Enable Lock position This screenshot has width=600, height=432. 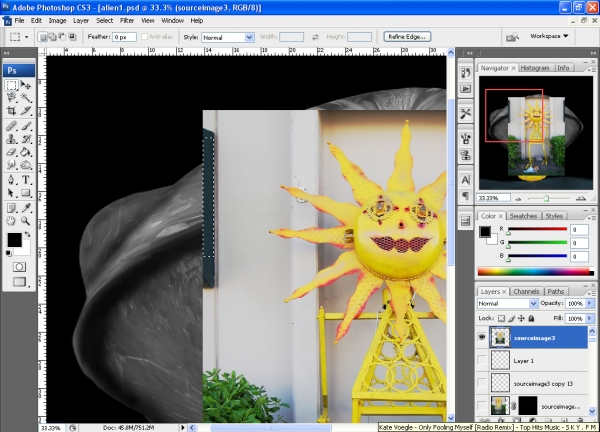click(521, 318)
